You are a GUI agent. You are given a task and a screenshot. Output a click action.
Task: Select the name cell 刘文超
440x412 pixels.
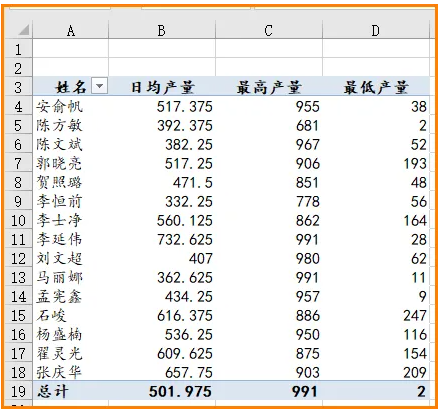click(x=71, y=258)
